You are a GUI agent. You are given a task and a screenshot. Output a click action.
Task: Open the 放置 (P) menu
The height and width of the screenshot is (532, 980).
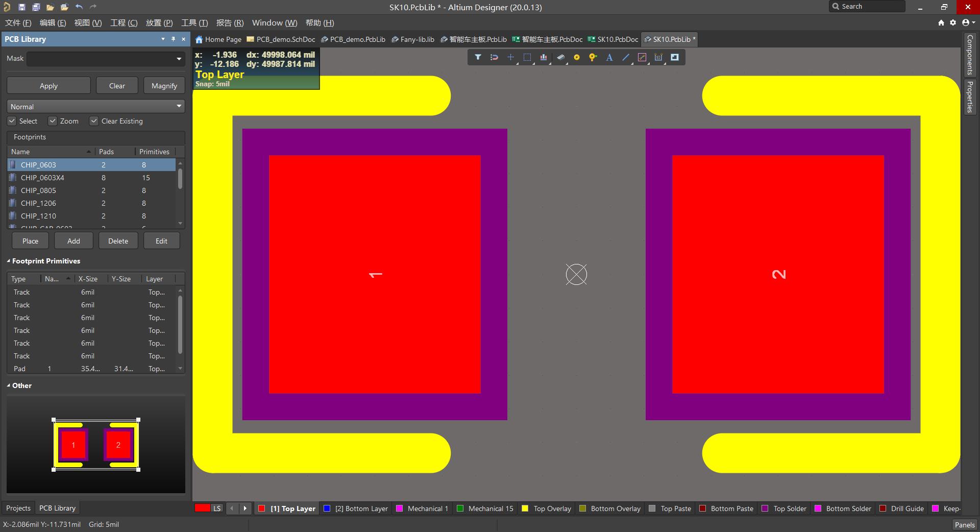coord(159,22)
